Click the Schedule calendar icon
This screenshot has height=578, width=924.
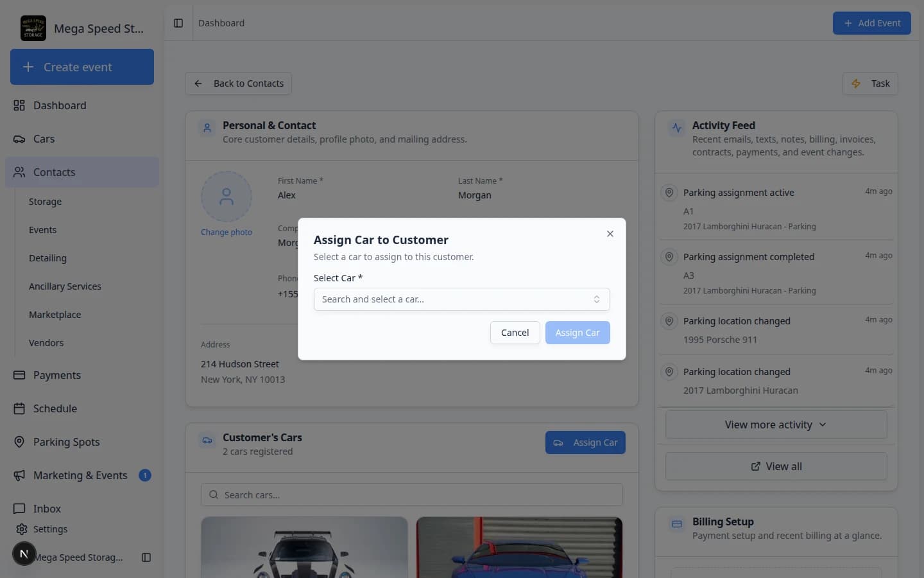click(19, 408)
